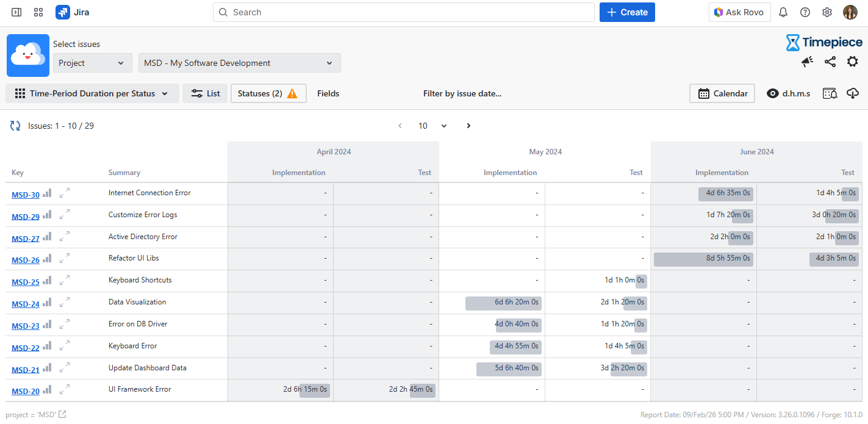This screenshot has height=424, width=868.
Task: Open the Project issue selector dropdown
Action: (x=92, y=63)
